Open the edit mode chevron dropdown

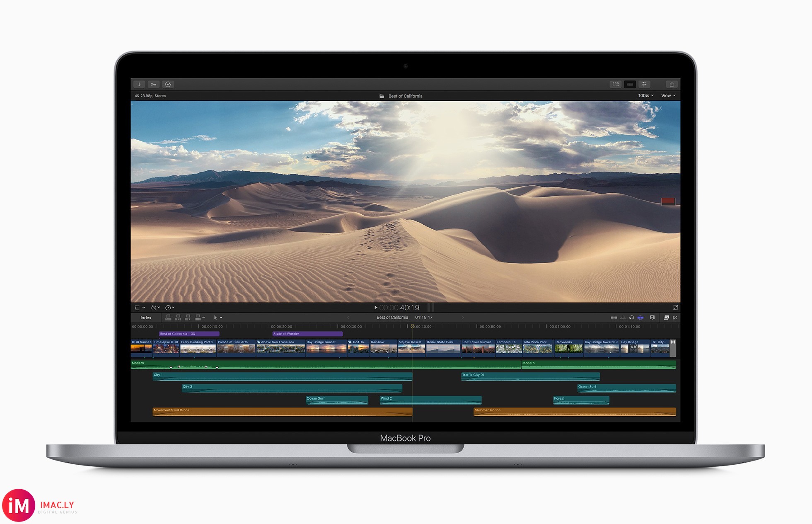[203, 318]
